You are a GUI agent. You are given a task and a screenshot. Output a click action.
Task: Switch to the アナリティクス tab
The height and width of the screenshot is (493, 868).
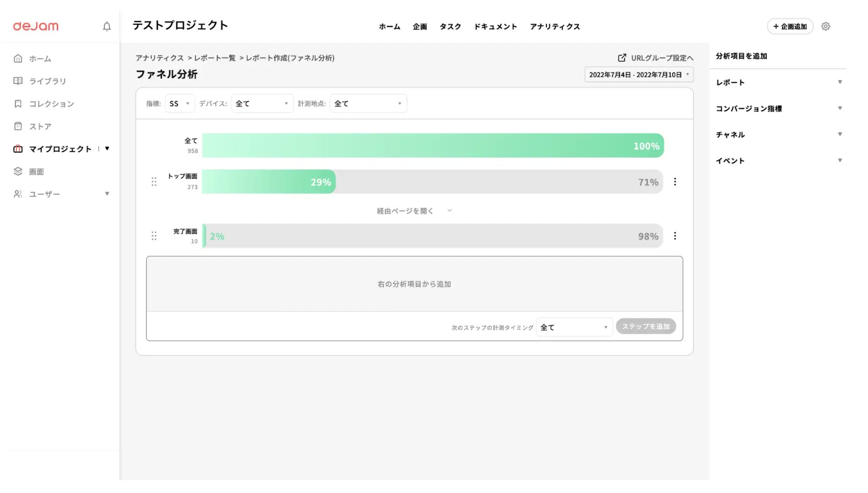tap(555, 26)
